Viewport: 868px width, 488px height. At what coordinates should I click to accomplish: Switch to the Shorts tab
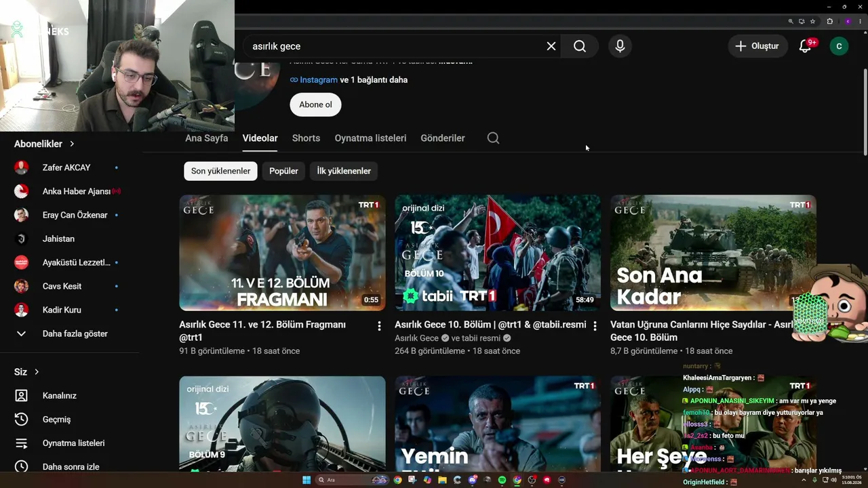[x=306, y=138]
